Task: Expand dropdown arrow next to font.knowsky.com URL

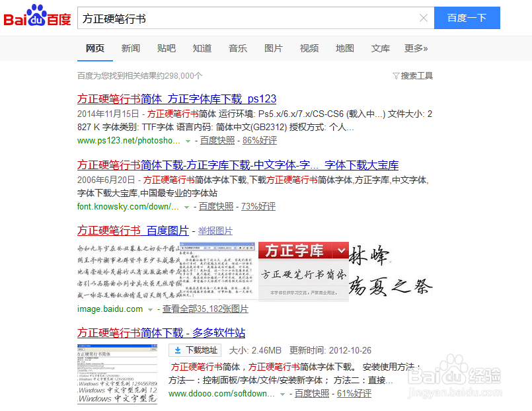Action: click(186, 207)
